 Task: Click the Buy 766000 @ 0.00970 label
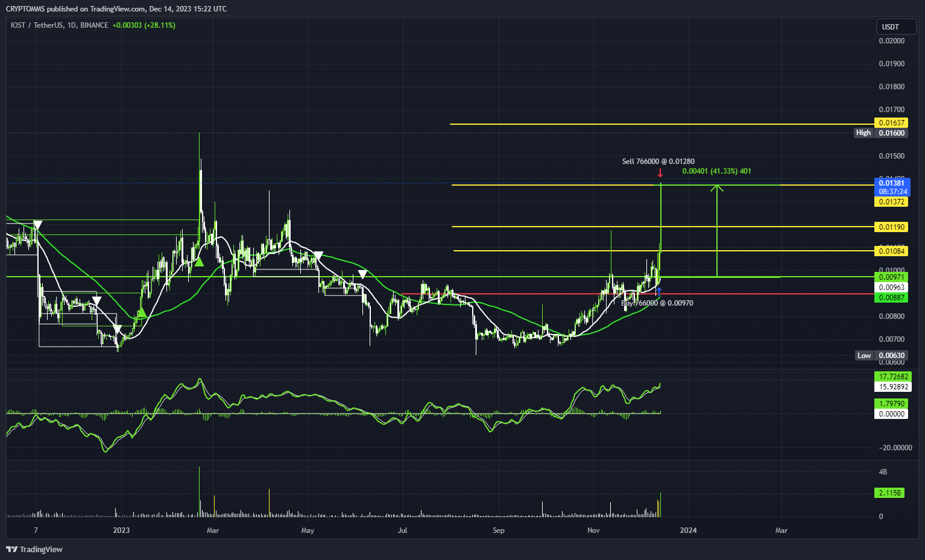point(657,303)
